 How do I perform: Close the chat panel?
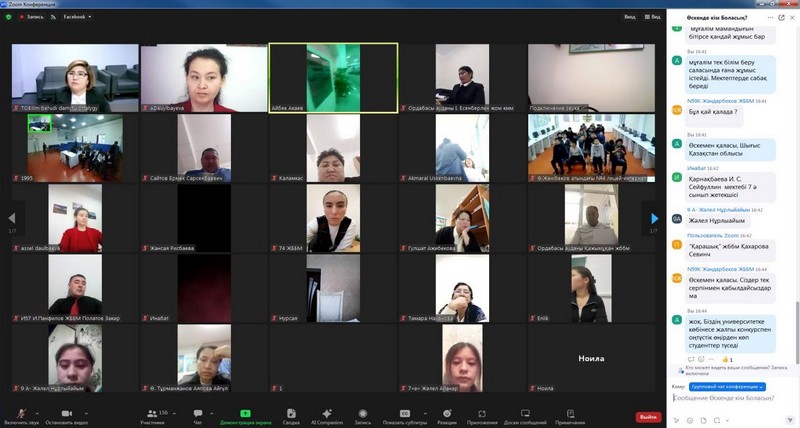tap(792, 17)
